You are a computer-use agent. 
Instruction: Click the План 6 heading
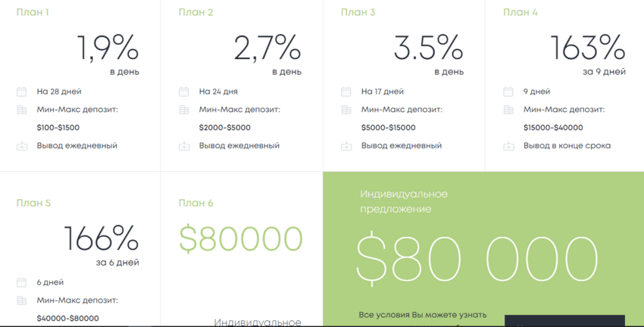pyautogui.click(x=195, y=203)
